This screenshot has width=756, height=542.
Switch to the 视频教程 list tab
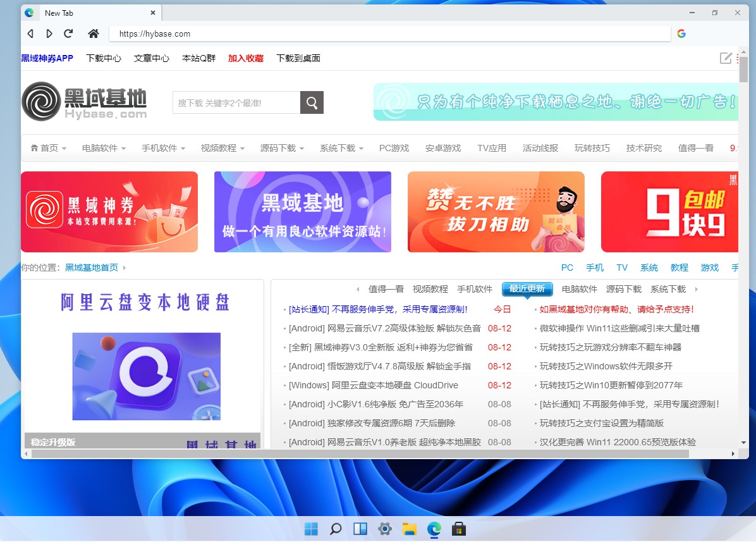430,289
